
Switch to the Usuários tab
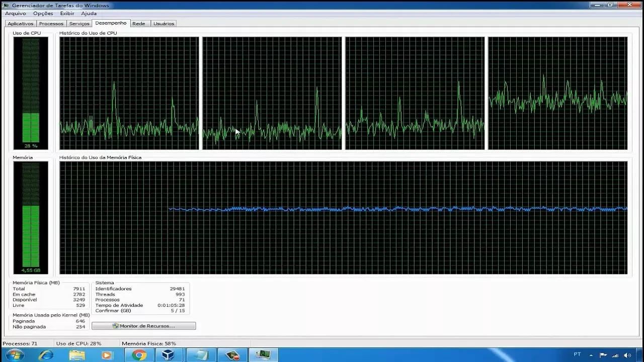[x=164, y=24]
